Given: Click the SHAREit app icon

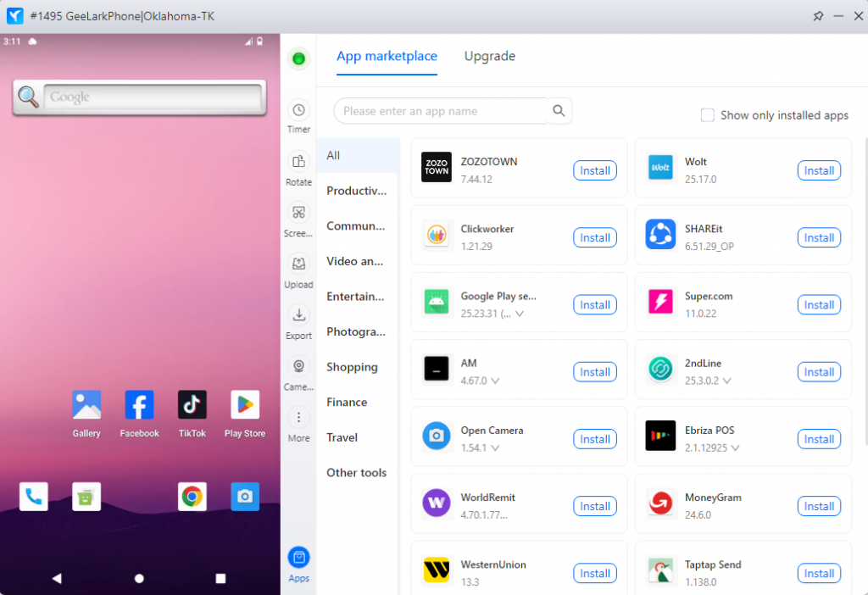Looking at the screenshot, I should (659, 234).
